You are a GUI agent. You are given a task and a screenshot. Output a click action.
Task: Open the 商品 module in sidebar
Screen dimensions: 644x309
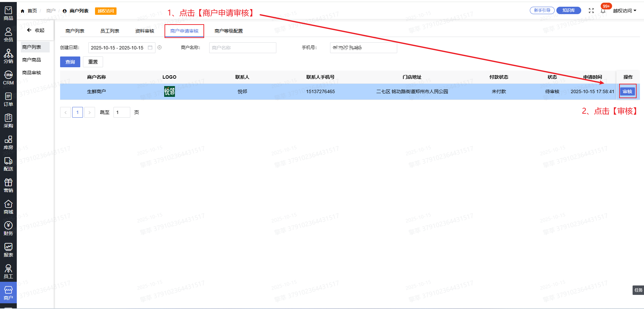click(x=8, y=13)
